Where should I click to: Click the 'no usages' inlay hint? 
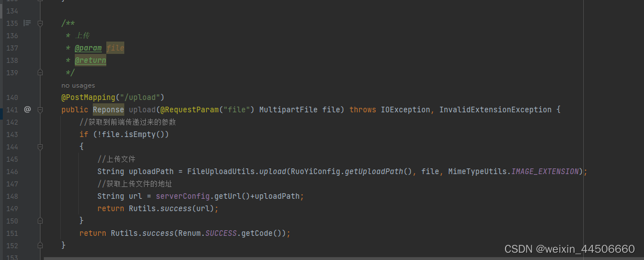tap(78, 85)
